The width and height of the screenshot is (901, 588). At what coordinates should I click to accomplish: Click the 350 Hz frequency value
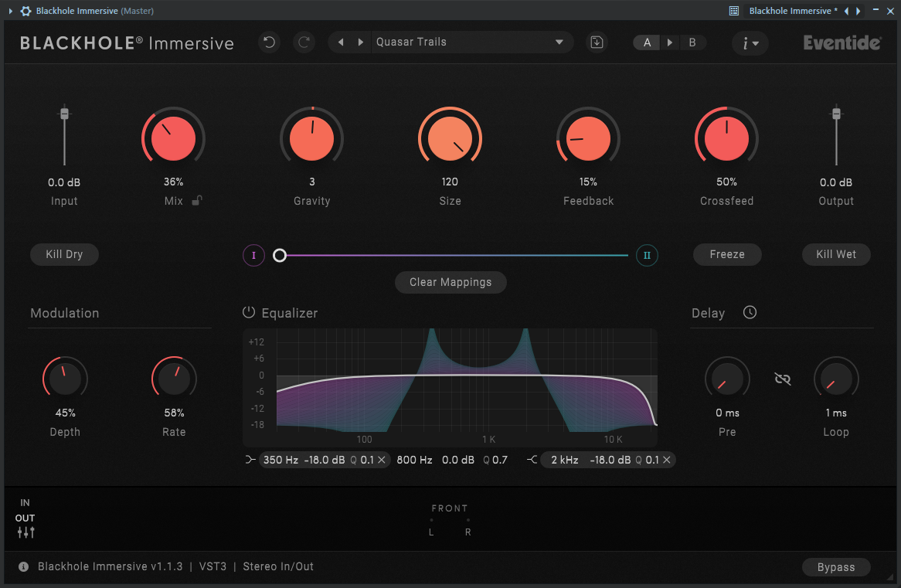tap(280, 460)
